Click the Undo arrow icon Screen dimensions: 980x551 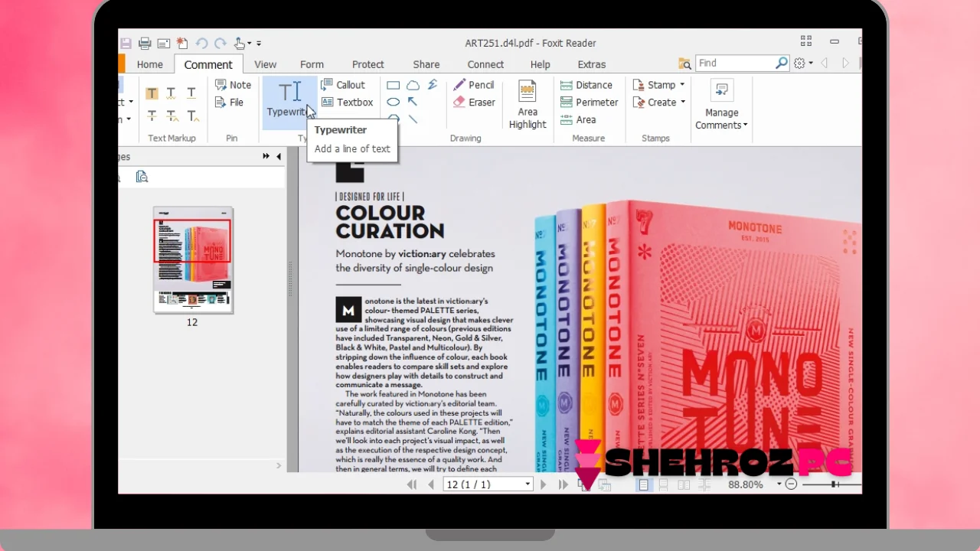[x=201, y=44]
